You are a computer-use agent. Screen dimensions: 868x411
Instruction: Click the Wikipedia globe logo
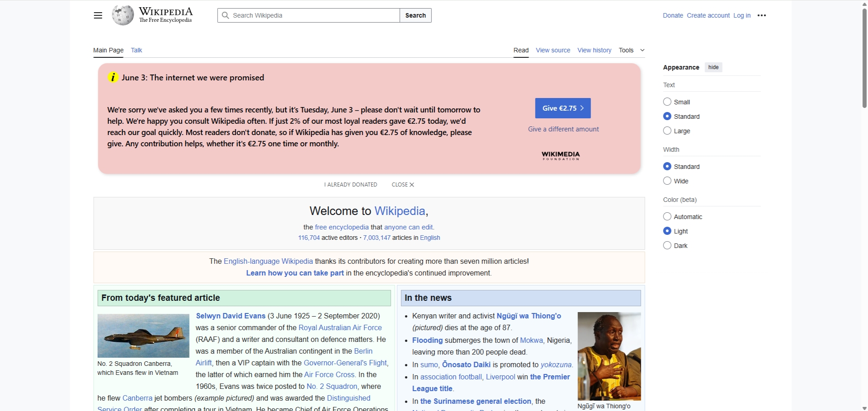coord(123,15)
